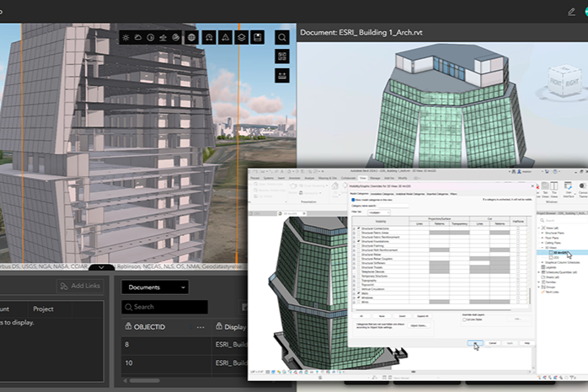Click the elevation profile icon in scene toolbar
Screen dimensions: 588x392
(163, 37)
